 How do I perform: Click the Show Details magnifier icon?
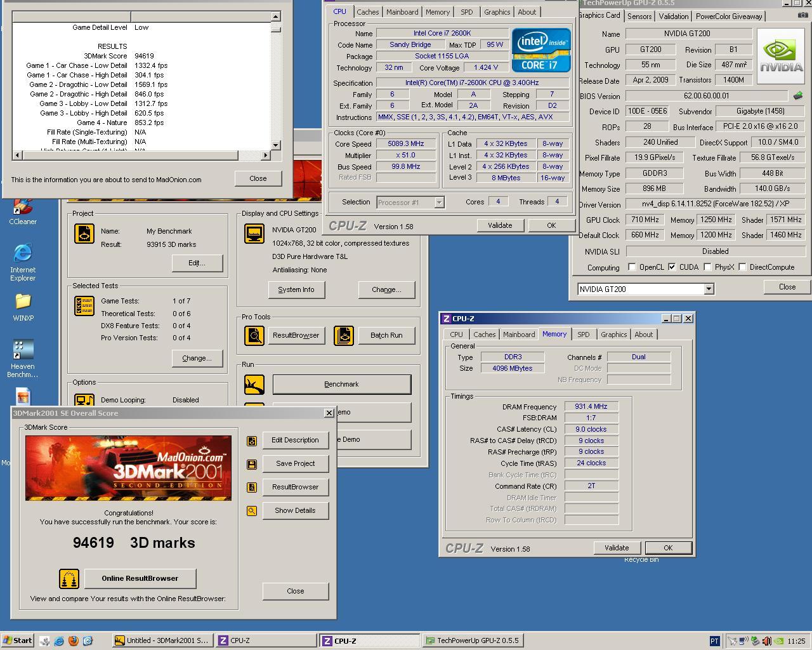252,511
